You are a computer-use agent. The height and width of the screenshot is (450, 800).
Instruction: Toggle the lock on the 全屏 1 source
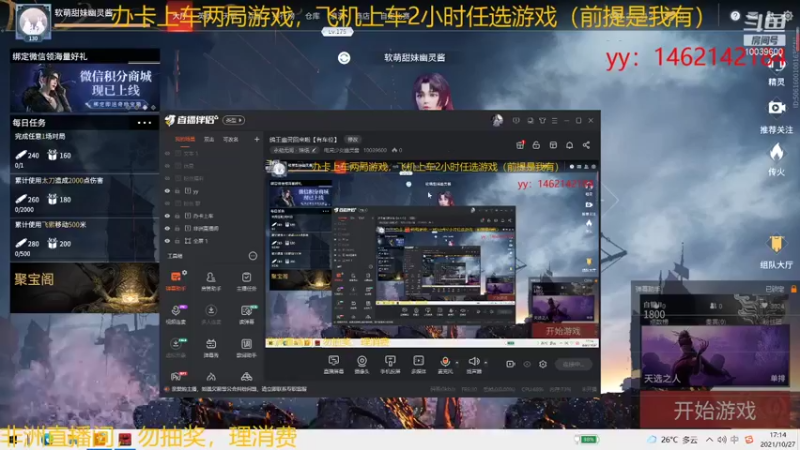178,241
